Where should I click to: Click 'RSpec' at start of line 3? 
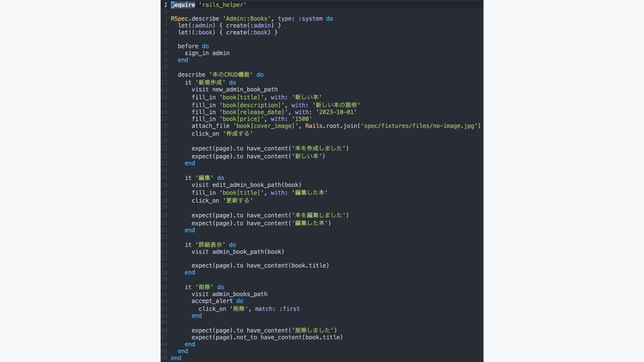tap(179, 19)
